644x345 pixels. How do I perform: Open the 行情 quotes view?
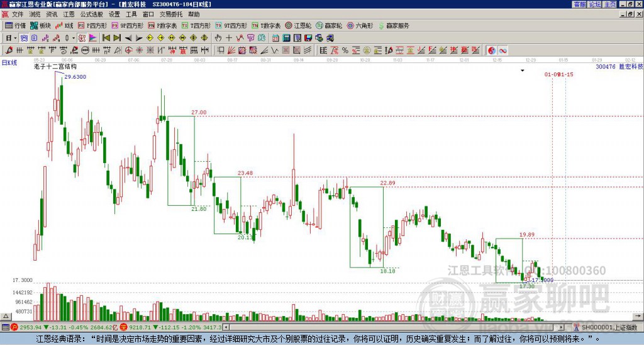(x=15, y=25)
